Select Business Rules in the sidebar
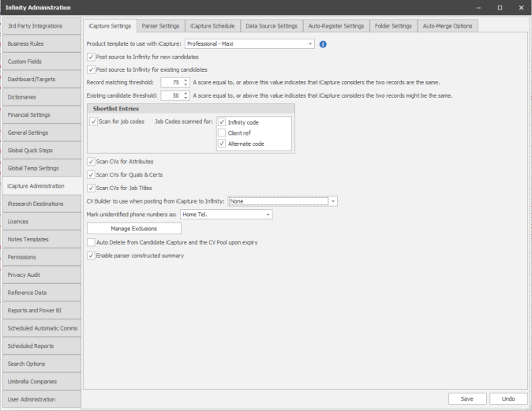Screen dimensions: 532x411 [41, 43]
